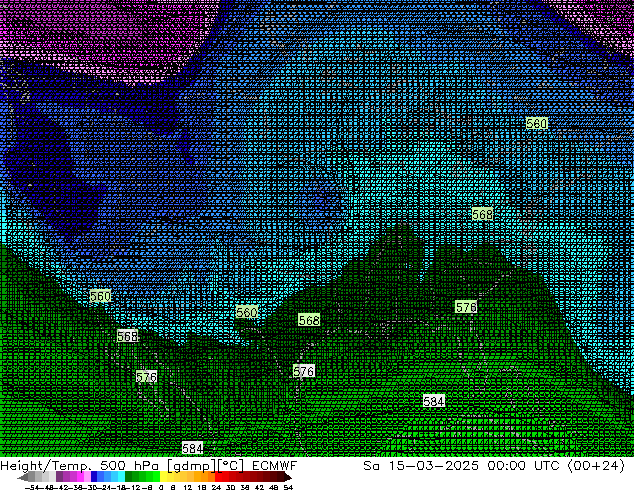Click the 'ECMWF' model name
This screenshot has height=490, width=634.
tap(274, 466)
